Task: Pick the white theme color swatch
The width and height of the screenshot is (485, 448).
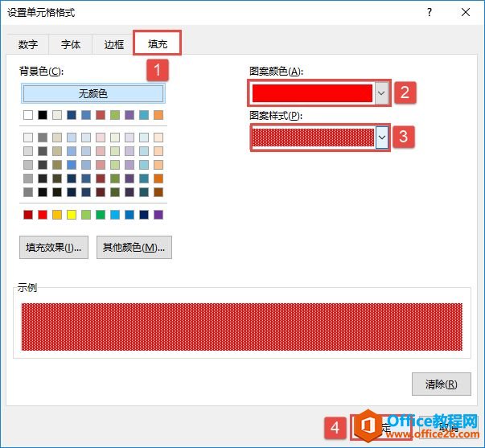Action: click(x=28, y=115)
